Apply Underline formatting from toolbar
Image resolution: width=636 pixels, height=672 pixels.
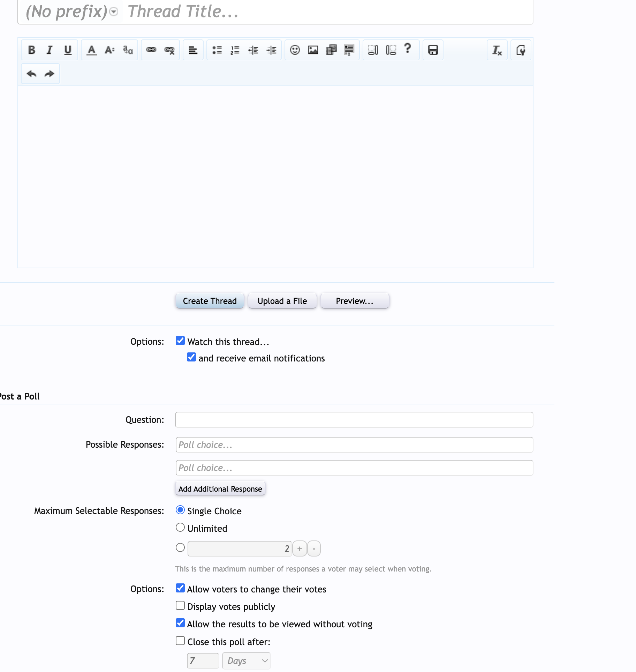[68, 50]
